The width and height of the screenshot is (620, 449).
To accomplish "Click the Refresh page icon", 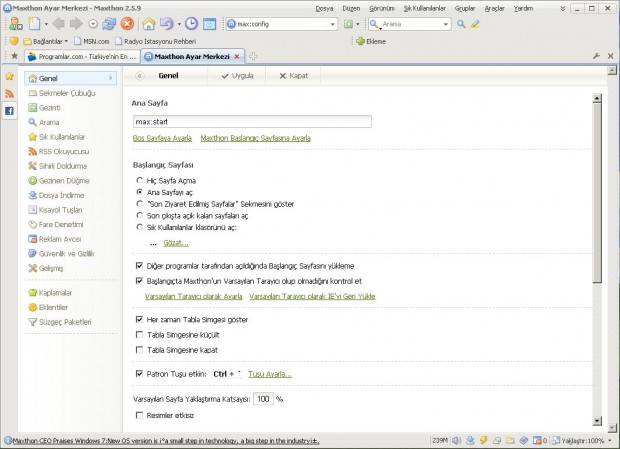I will coord(109,24).
